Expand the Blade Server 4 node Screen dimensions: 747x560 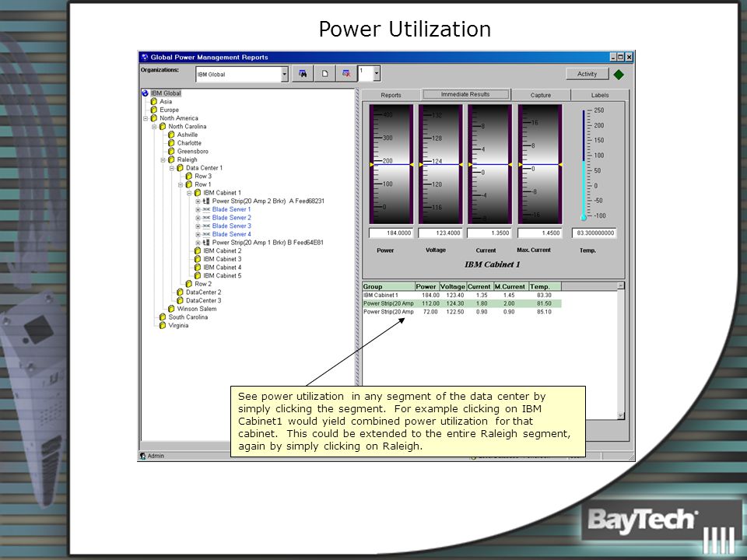(x=198, y=234)
